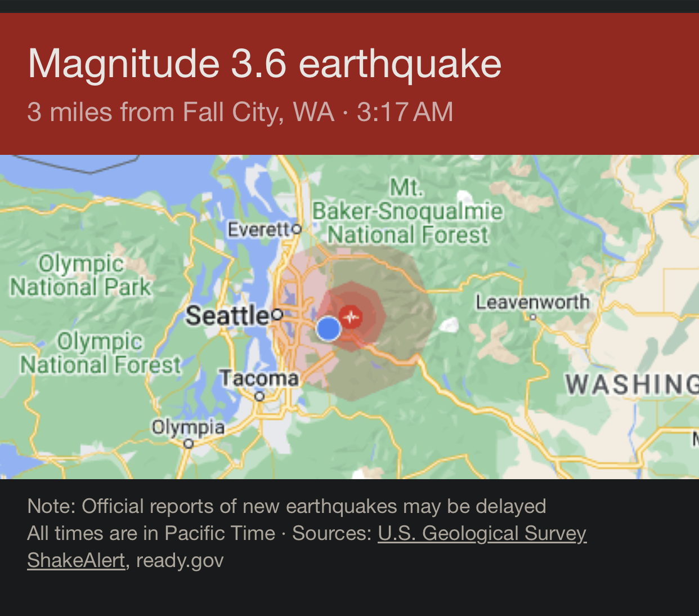This screenshot has width=699, height=616.
Task: Click the Leavenworth text label on map
Action: [x=532, y=302]
